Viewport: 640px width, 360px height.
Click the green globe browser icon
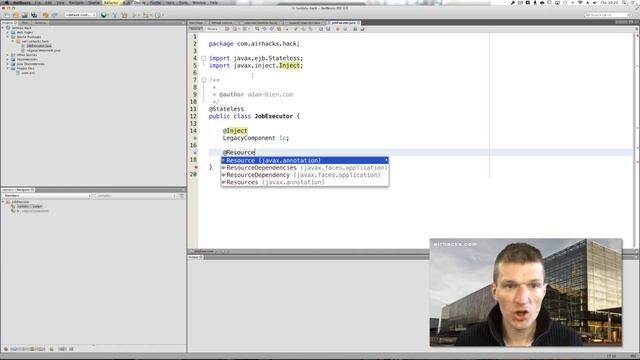104,15
